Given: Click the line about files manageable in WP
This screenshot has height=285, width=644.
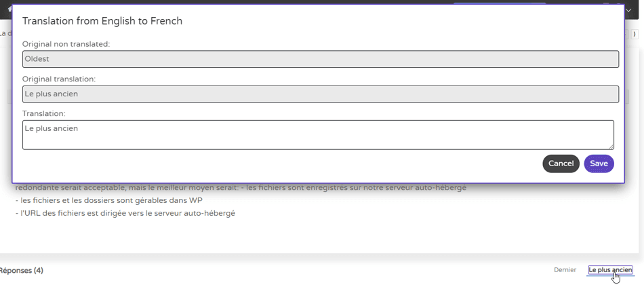Looking at the screenshot, I should pos(109,201).
